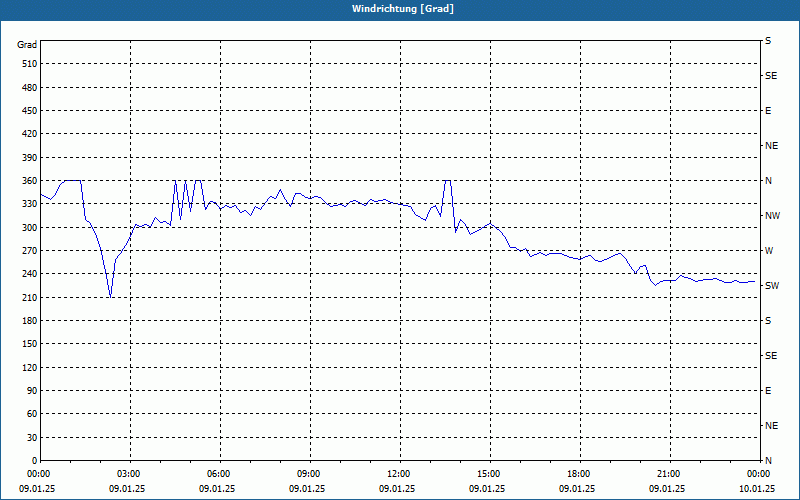
Task: Click the "Windrichtung [Grad]" chart title
Action: tap(403, 9)
